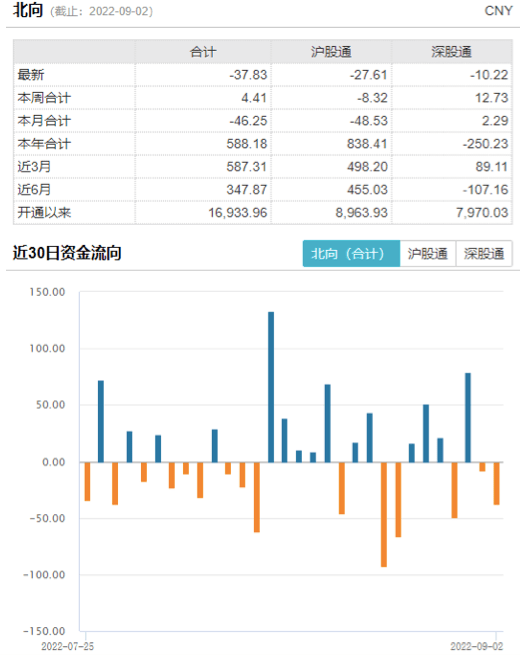The image size is (520, 655).
Task: Select the 开通以来 row label
Action: pos(44,213)
